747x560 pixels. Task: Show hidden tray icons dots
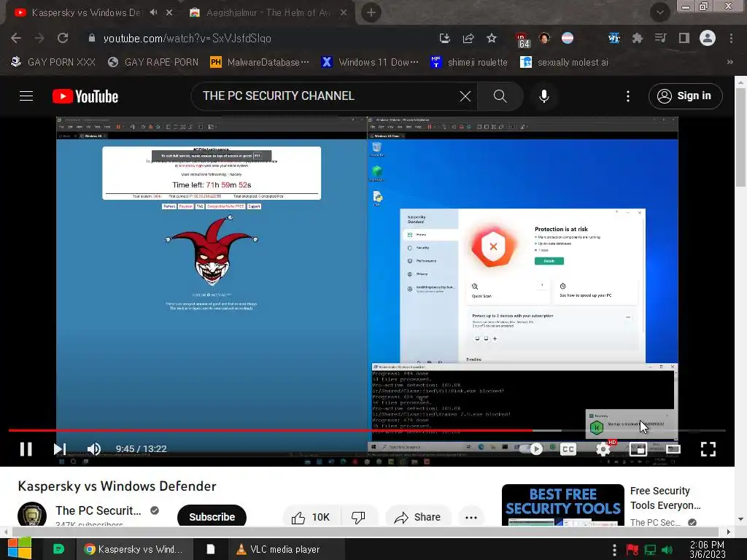point(614,550)
